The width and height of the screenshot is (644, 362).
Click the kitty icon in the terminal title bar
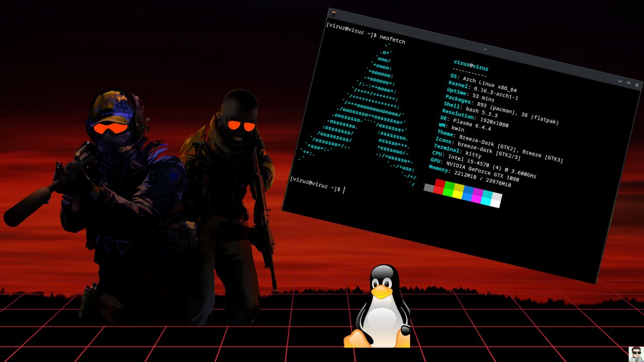[x=333, y=14]
